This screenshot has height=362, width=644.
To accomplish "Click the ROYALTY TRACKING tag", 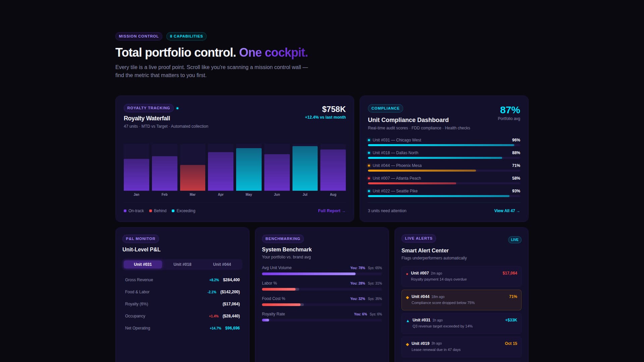I will tap(149, 108).
